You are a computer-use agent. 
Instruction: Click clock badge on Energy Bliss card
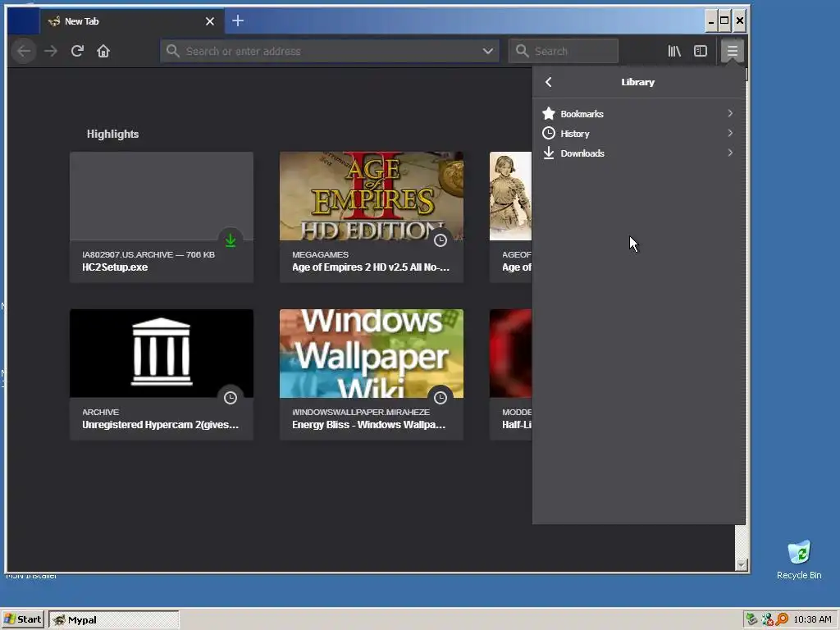(441, 398)
